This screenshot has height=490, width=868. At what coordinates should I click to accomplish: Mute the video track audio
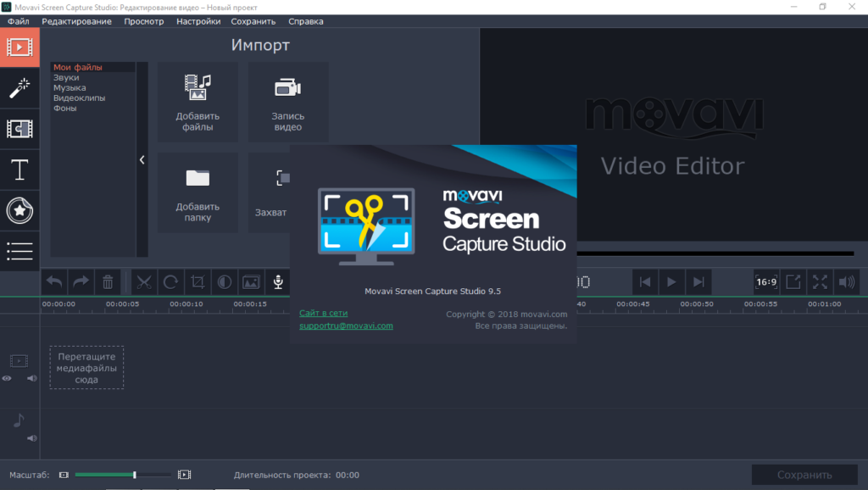[x=32, y=379]
